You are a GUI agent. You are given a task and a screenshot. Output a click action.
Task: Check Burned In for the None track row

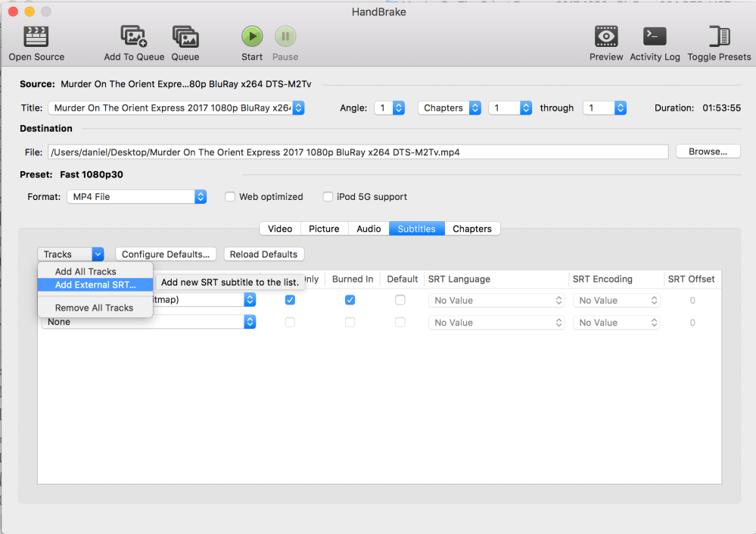(350, 322)
